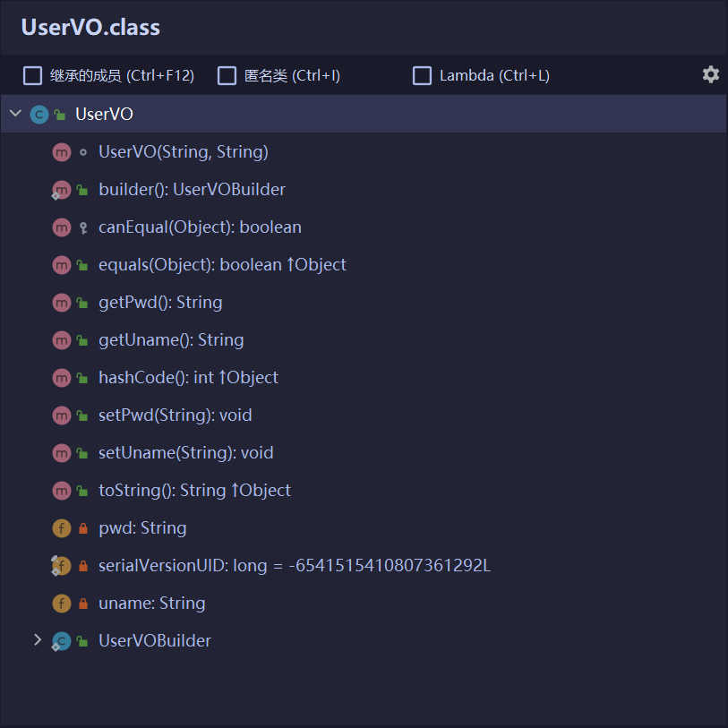Click the method icon beside builder()

pyautogui.click(x=61, y=190)
